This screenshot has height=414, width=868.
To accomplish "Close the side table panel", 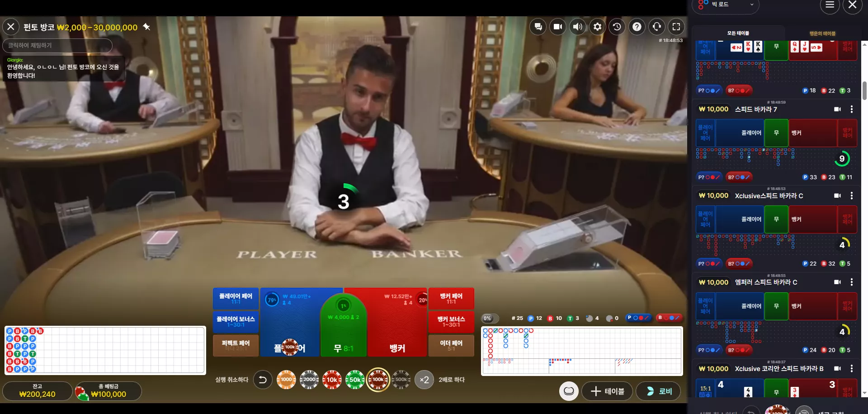I will (852, 5).
